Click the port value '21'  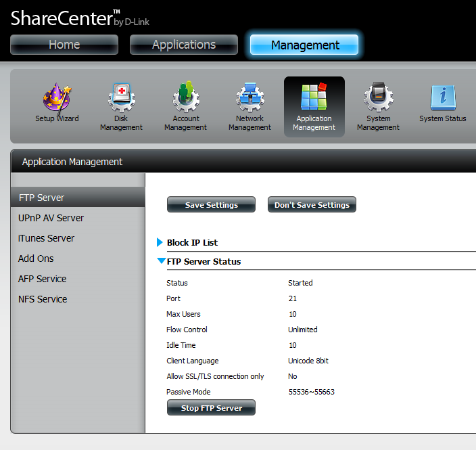293,298
